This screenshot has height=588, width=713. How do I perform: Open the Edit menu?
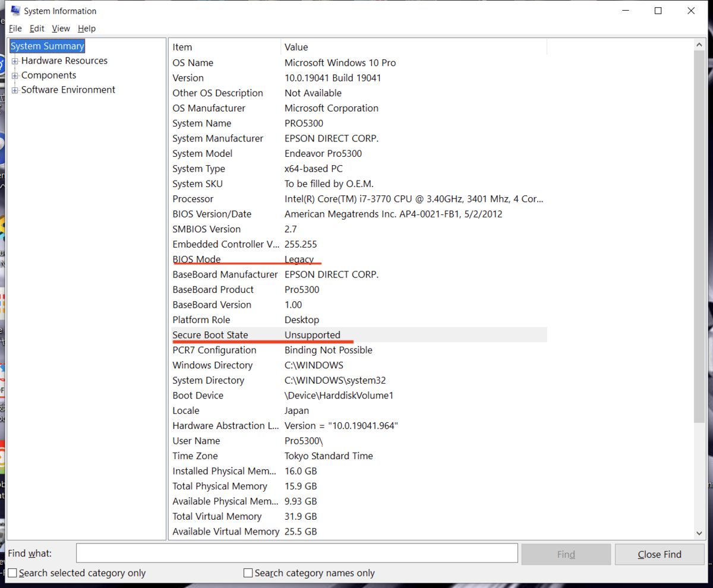coord(37,29)
